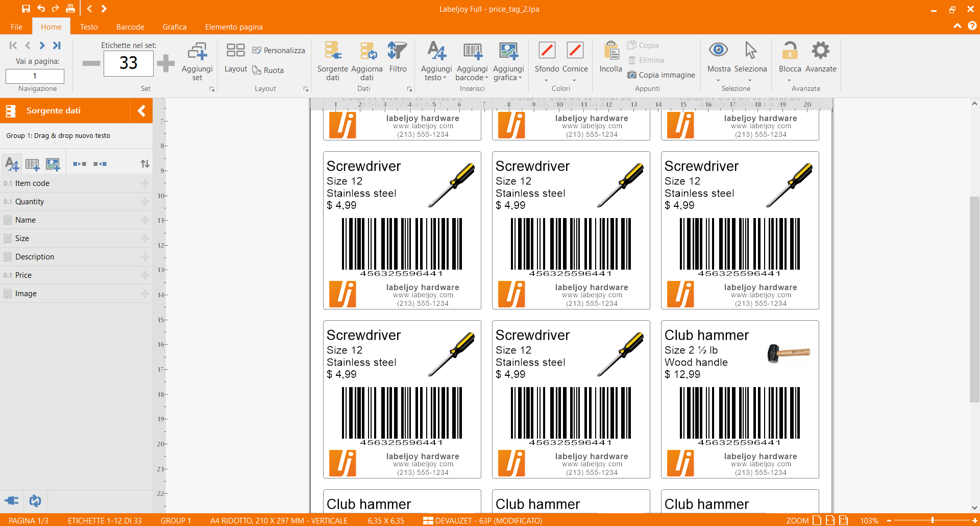Switch to the Testo tab

[89, 27]
